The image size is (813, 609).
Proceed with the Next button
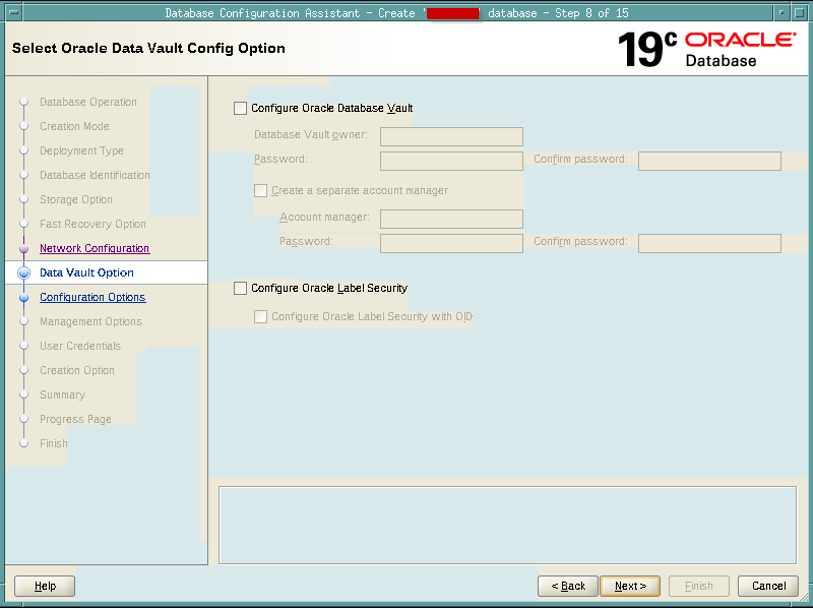(630, 586)
